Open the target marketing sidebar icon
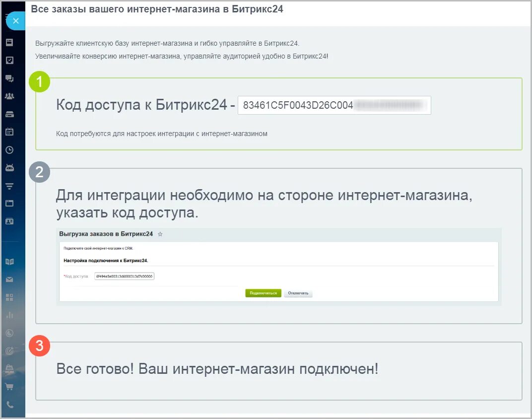Screen dimensions: 532x419 (x=9, y=351)
